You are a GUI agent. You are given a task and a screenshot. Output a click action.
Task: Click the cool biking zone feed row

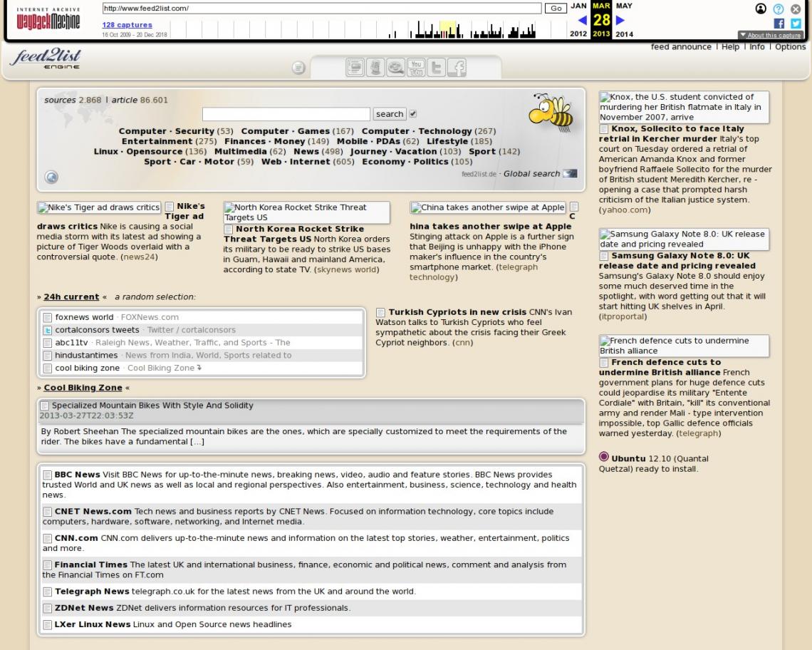(x=202, y=368)
